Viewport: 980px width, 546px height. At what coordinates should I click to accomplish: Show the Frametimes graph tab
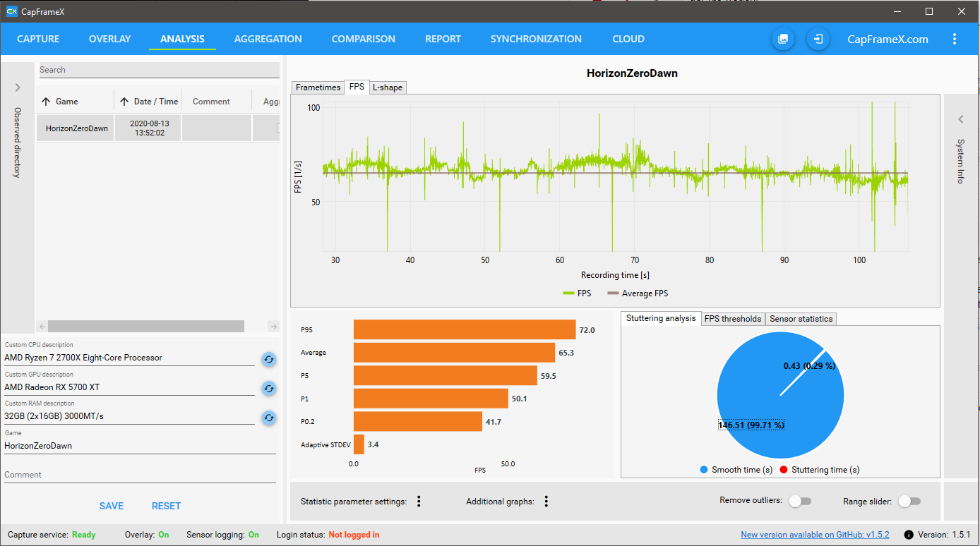318,87
